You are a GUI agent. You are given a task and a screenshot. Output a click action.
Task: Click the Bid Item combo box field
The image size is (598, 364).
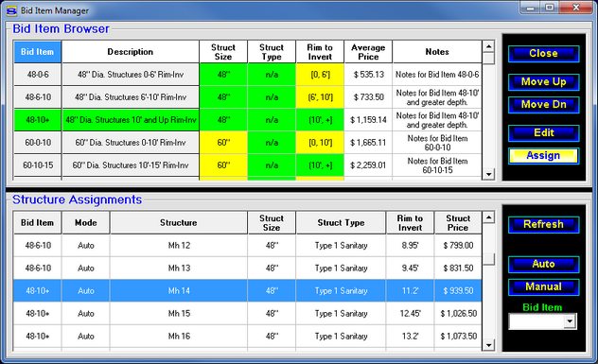point(542,321)
